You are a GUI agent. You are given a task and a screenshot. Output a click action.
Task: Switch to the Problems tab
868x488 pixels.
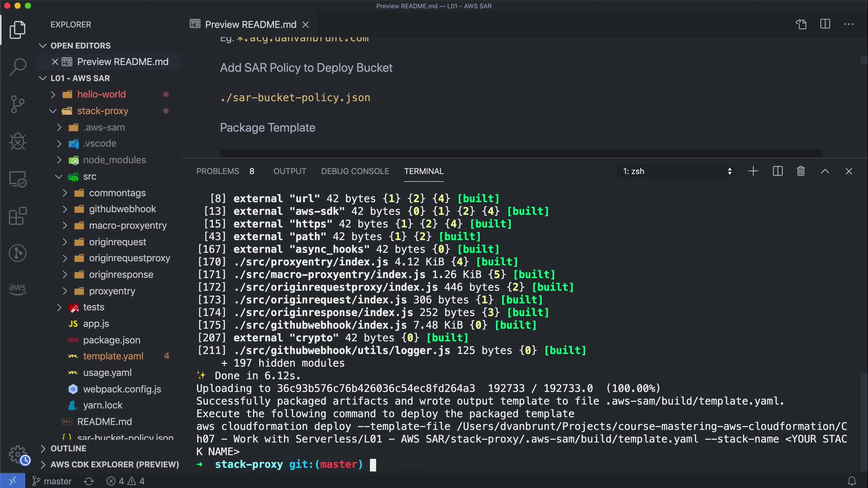tap(217, 171)
